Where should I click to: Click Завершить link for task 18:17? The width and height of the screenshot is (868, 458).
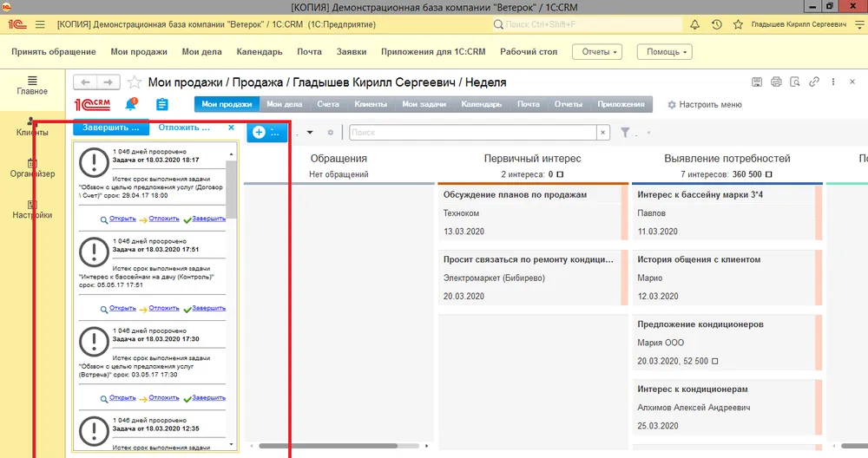[208, 219]
